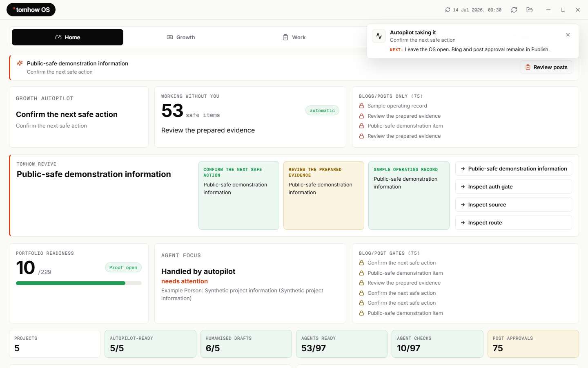Click the Autopilot pulse icon in the notification
The width and height of the screenshot is (588, 368).
[379, 36]
